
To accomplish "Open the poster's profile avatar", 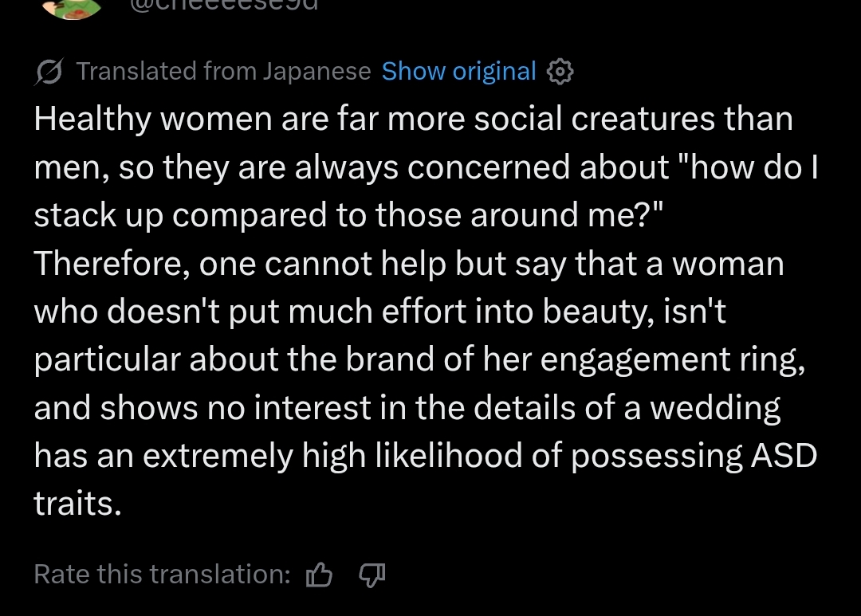I will (74, 6).
